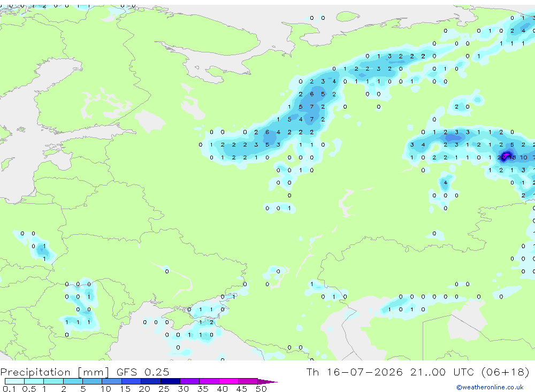535x392 pixels.
Task: Click the over-50 arrow tip of legend
Action: 267,382
